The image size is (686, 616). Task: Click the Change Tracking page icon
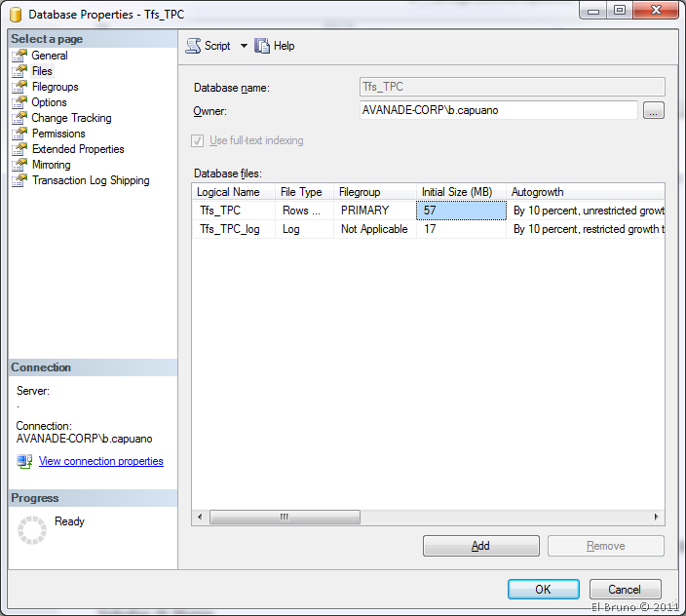tap(19, 118)
